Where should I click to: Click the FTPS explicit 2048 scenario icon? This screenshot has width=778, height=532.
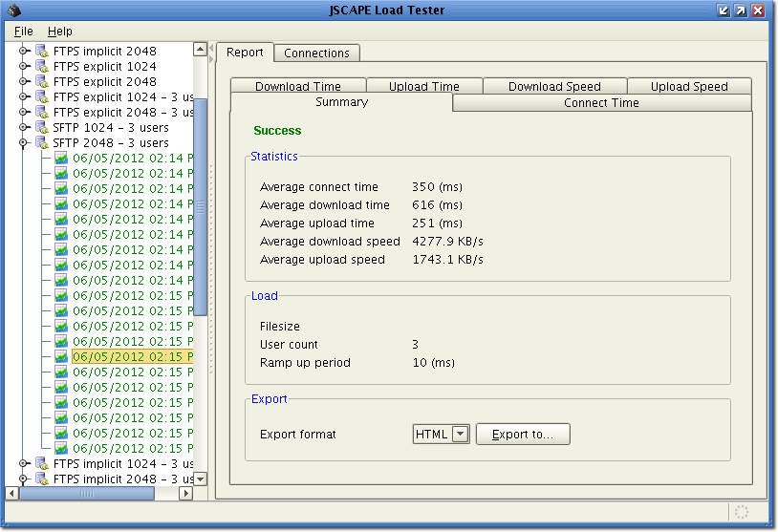pos(42,82)
